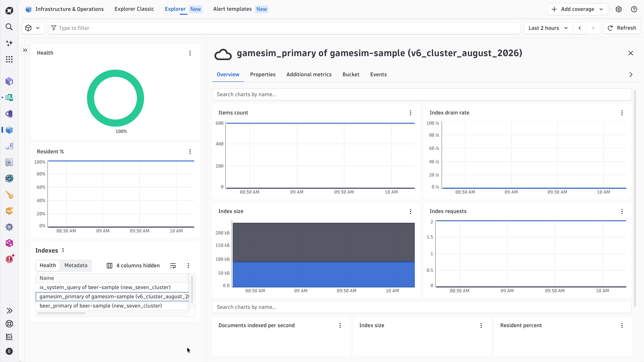This screenshot has height=362, width=644.
Task: Open Health card three-dot menu
Action: [190, 53]
